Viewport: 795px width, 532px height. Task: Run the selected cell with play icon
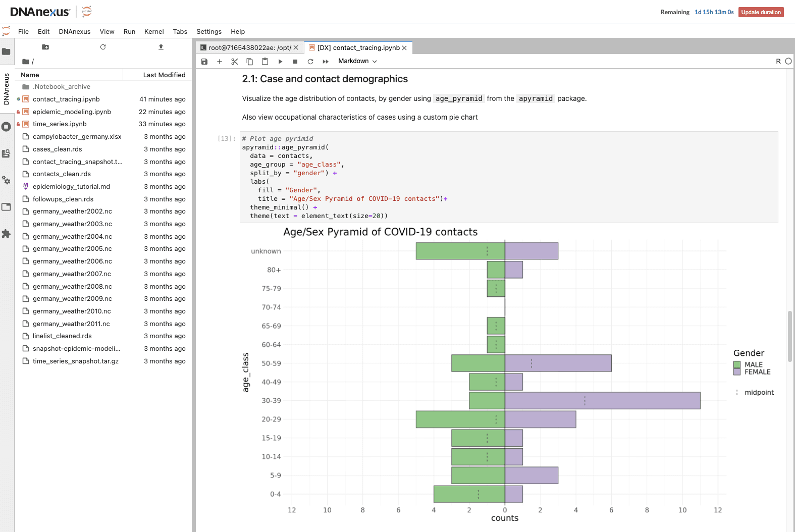coord(280,62)
